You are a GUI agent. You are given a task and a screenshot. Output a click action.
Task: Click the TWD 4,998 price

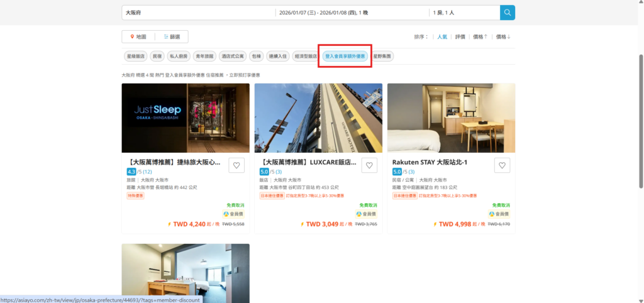455,224
